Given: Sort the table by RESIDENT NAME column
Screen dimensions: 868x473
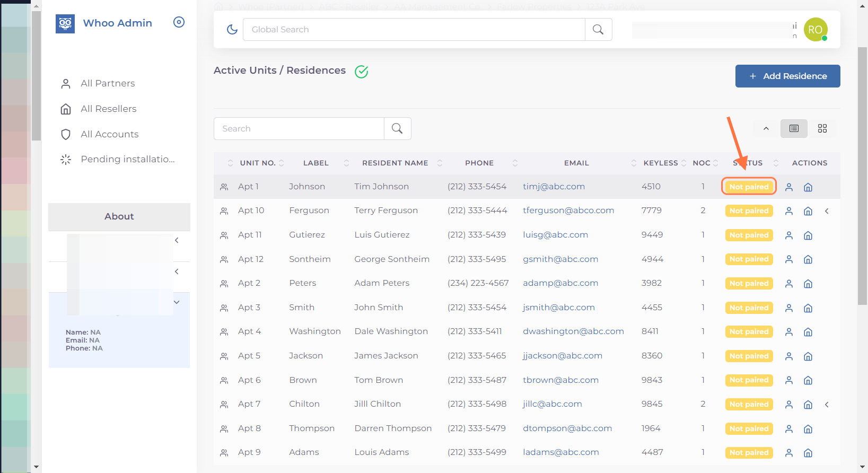Looking at the screenshot, I should pos(395,163).
